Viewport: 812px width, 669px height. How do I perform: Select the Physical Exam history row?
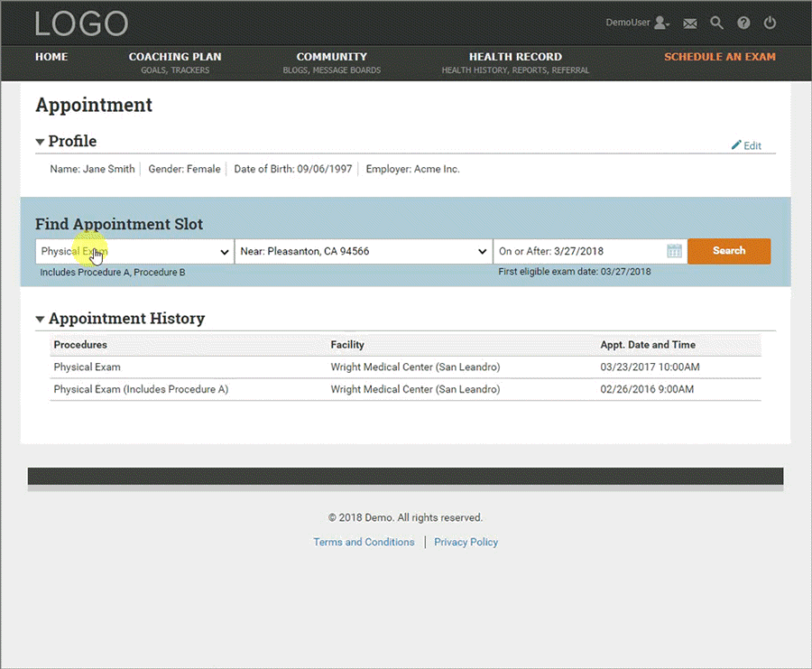(405, 367)
